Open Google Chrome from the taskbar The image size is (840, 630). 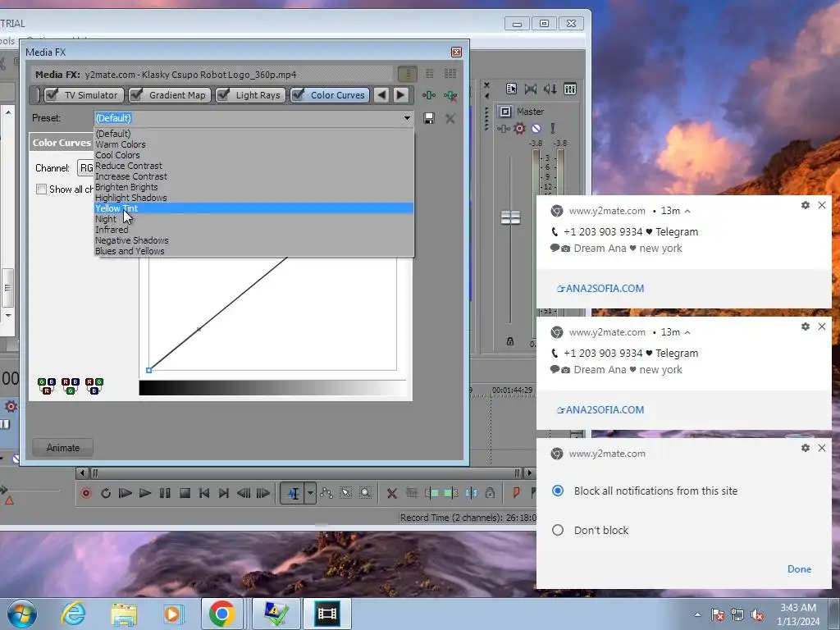[x=221, y=614]
